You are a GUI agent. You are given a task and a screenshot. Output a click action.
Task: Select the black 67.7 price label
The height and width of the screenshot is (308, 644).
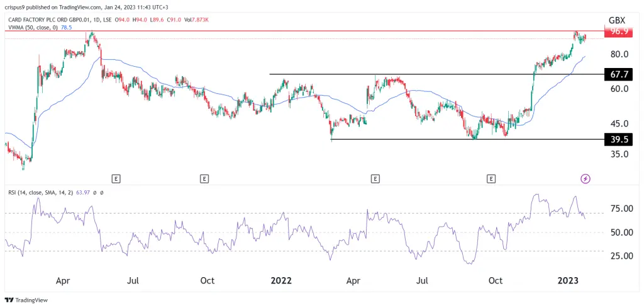pyautogui.click(x=619, y=74)
